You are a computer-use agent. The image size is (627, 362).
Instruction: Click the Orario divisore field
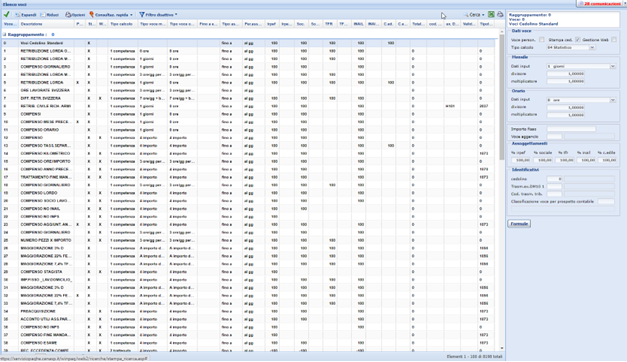pos(566,108)
